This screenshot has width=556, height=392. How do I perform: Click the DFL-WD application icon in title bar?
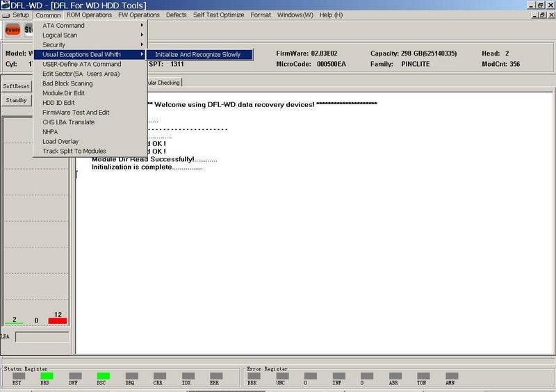(x=5, y=5)
